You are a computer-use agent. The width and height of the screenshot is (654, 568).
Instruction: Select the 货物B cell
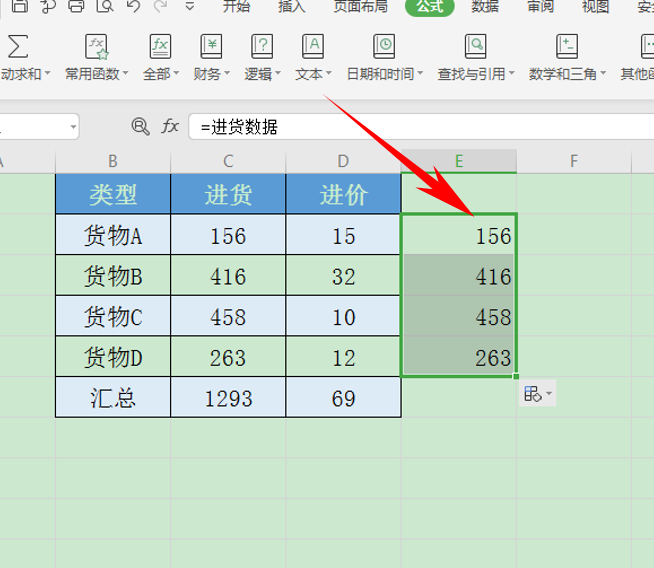tap(113, 276)
